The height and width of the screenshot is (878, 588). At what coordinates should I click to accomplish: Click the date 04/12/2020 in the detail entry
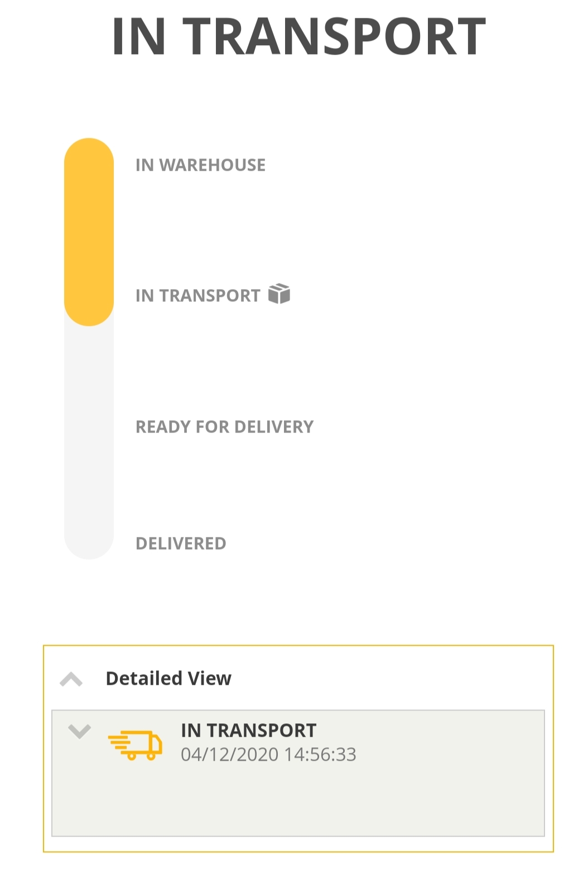click(x=229, y=755)
